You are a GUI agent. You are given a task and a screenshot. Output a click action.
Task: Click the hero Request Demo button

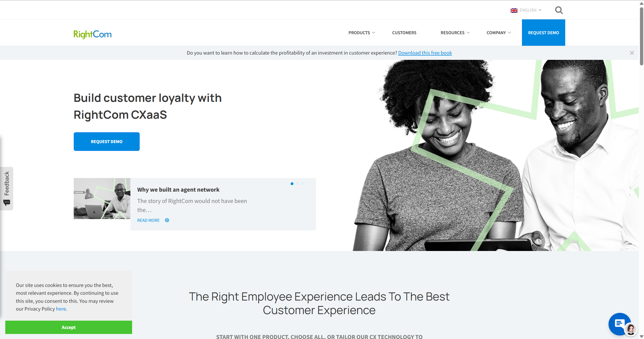(x=107, y=142)
